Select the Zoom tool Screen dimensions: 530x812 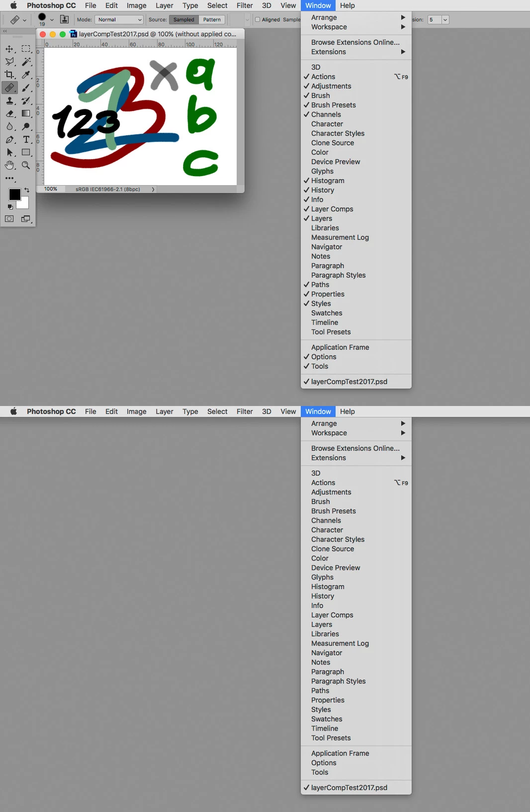[x=26, y=165]
